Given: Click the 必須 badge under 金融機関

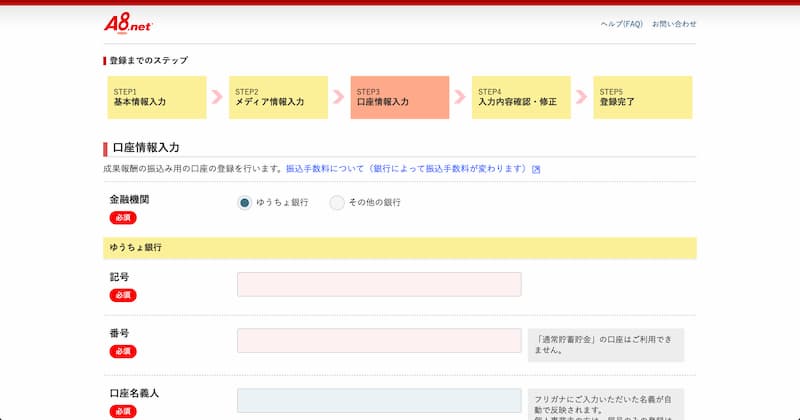Looking at the screenshot, I should (123, 218).
